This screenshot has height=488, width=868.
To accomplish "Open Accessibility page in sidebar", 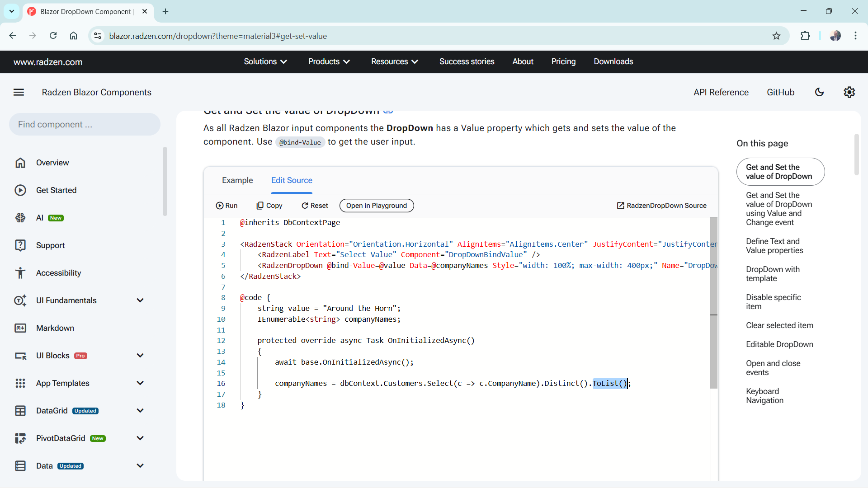I will (x=58, y=273).
